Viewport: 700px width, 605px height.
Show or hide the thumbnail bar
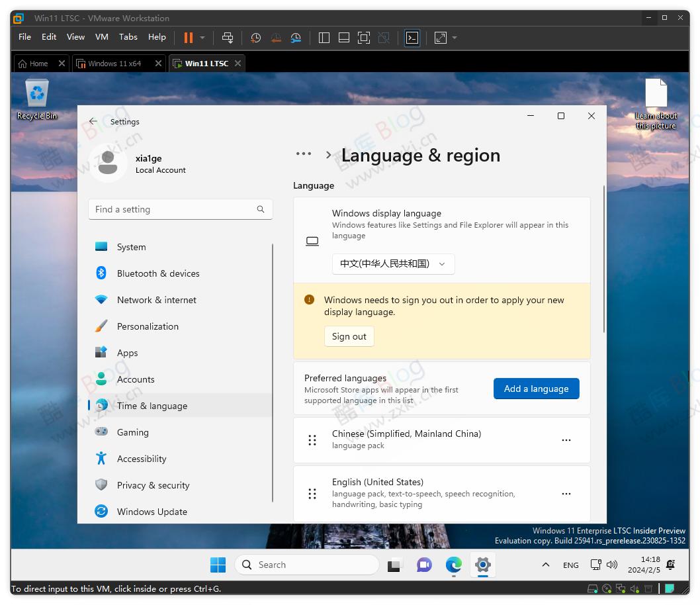(343, 38)
